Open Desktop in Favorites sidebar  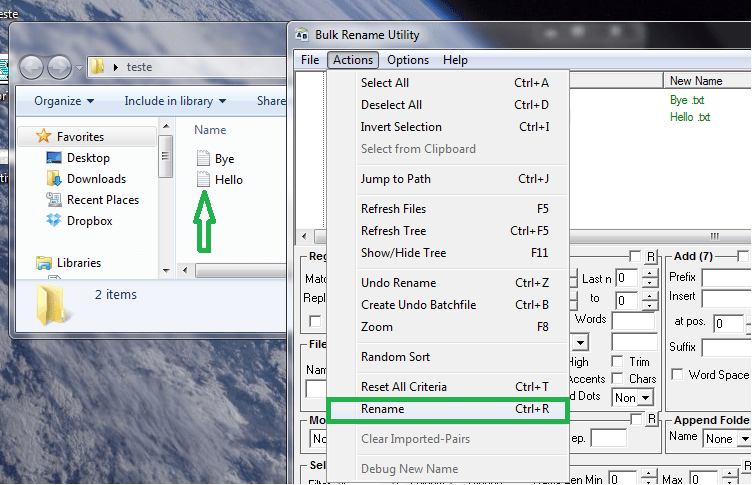(88, 158)
